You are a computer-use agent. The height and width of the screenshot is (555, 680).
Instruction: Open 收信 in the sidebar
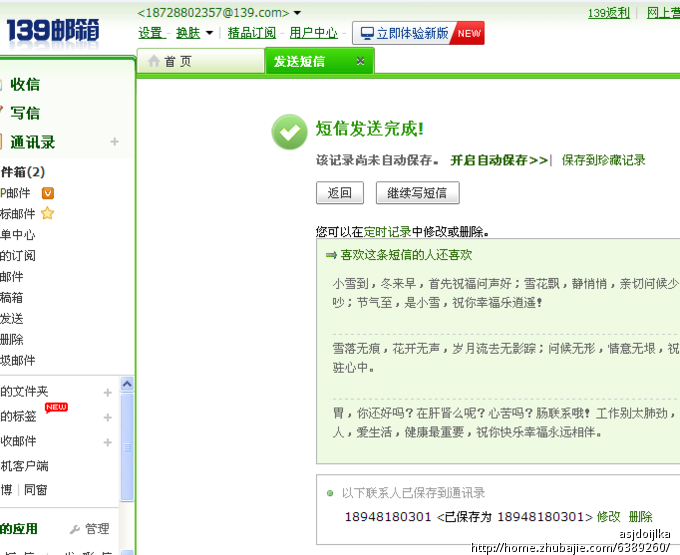pos(25,85)
